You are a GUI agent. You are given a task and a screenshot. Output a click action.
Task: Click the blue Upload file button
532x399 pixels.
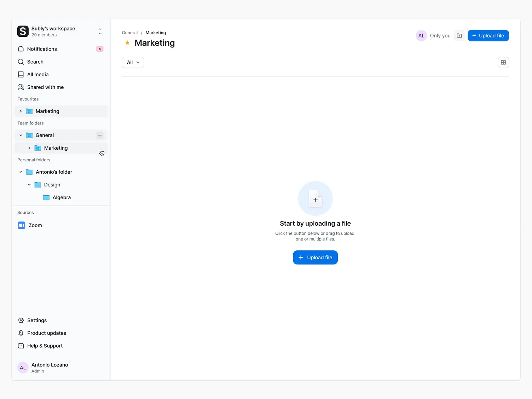point(488,35)
